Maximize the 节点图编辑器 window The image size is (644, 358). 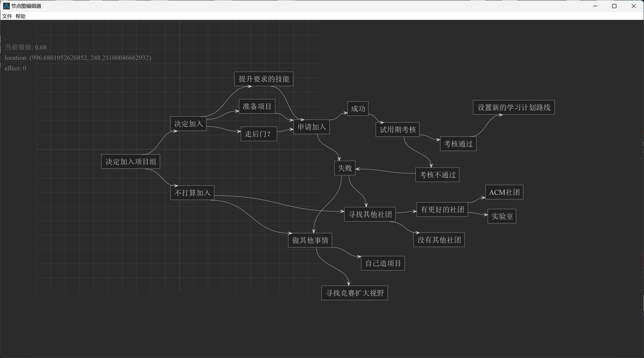click(614, 6)
